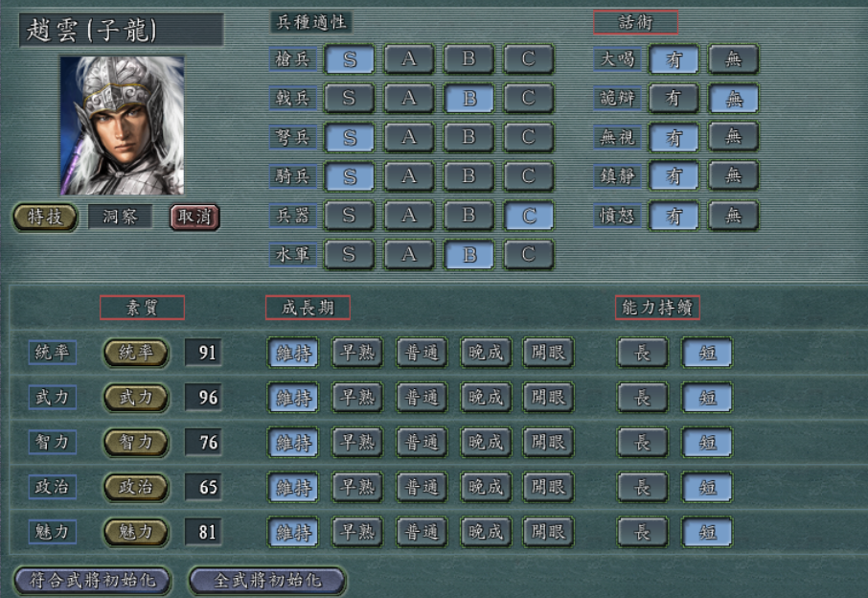Select 無 for 鎮靜 debate skill
Screen dimensions: 868x598
[734, 176]
